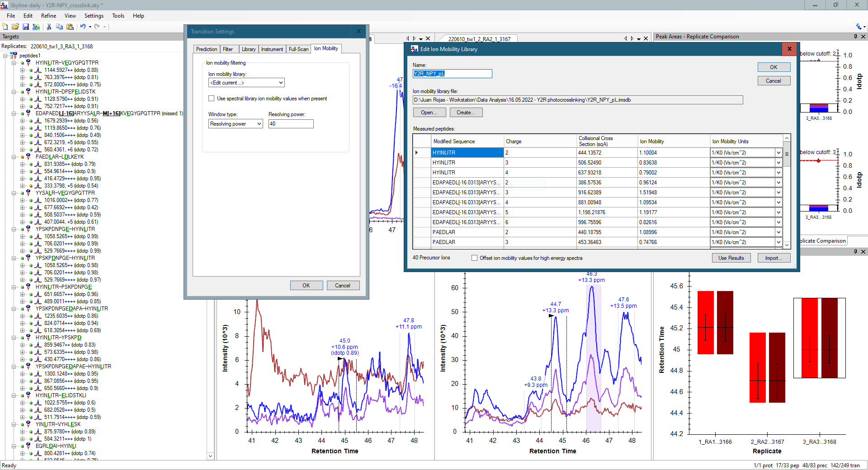This screenshot has height=470, width=868.
Task: Click the New Document toolbar icon
Action: [x=5, y=27]
